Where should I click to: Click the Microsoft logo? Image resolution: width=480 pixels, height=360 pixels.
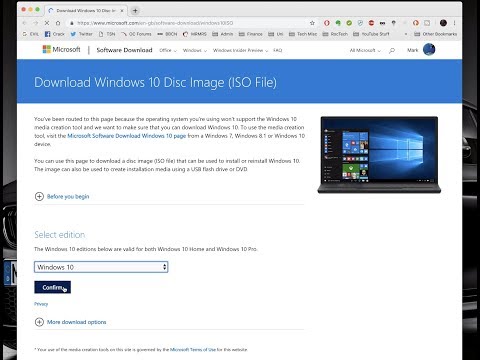[x=61, y=50]
